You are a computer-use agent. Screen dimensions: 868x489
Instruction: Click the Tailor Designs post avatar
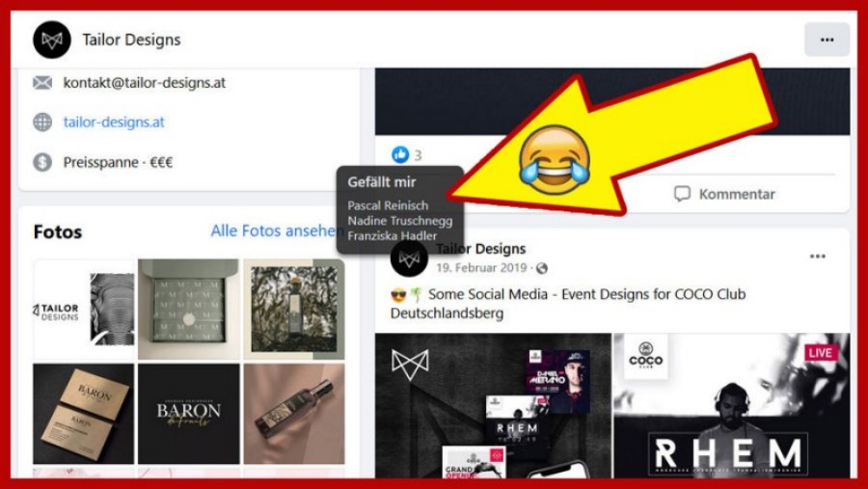click(x=409, y=258)
